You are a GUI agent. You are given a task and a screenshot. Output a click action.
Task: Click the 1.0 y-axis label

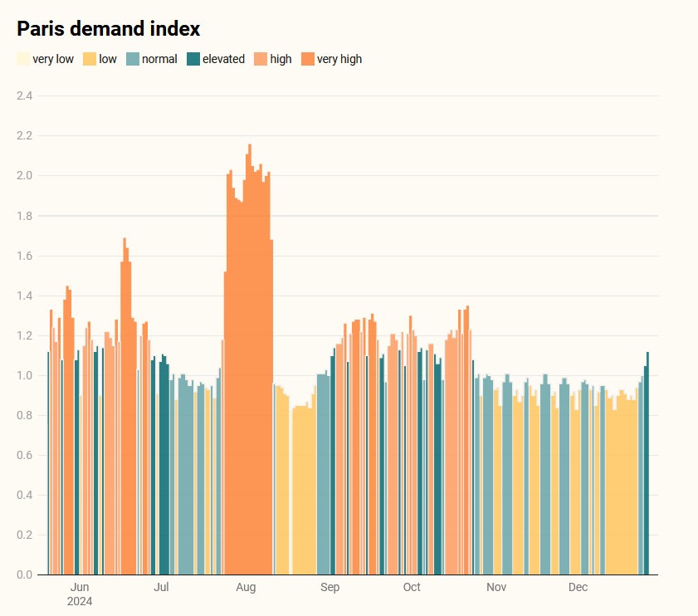(24, 375)
